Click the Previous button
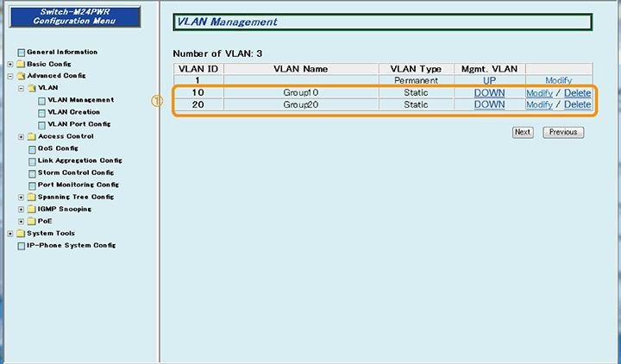Screen dimensions: 621x364 point(563,132)
